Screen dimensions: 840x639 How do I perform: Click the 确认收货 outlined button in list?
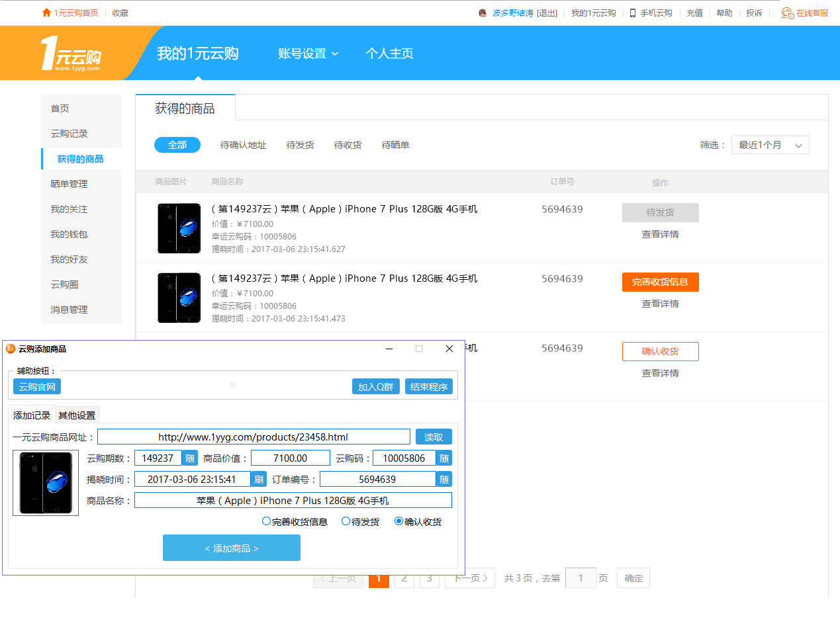coord(660,351)
